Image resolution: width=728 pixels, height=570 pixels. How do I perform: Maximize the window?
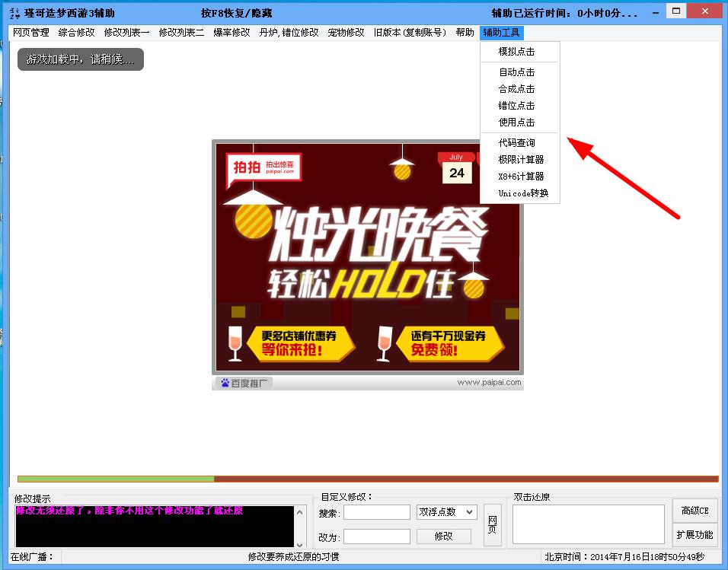(675, 11)
